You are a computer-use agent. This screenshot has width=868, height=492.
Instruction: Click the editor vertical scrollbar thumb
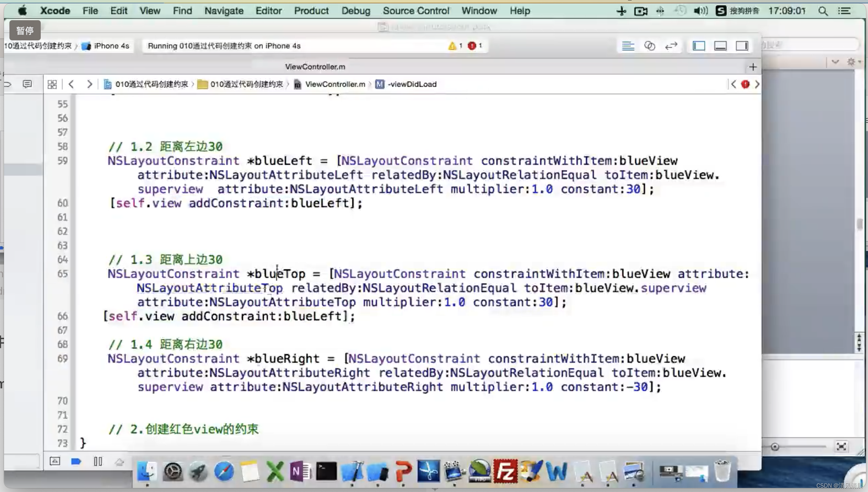coord(860,224)
